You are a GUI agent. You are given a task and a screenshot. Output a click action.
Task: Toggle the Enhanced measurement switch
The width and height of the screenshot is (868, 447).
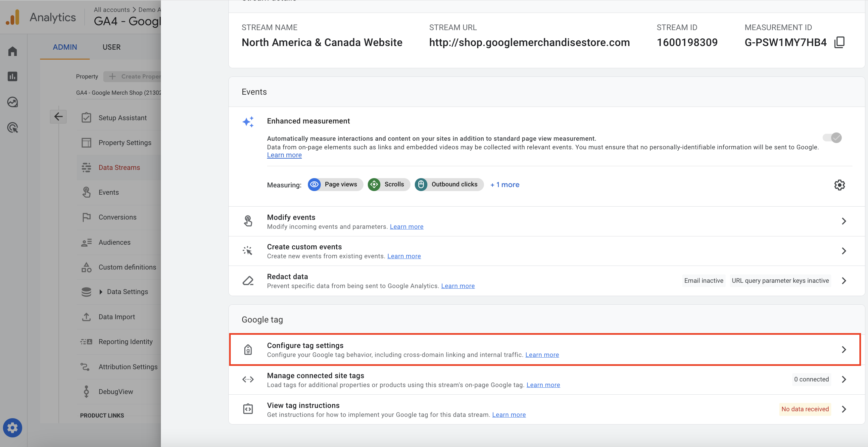point(832,137)
